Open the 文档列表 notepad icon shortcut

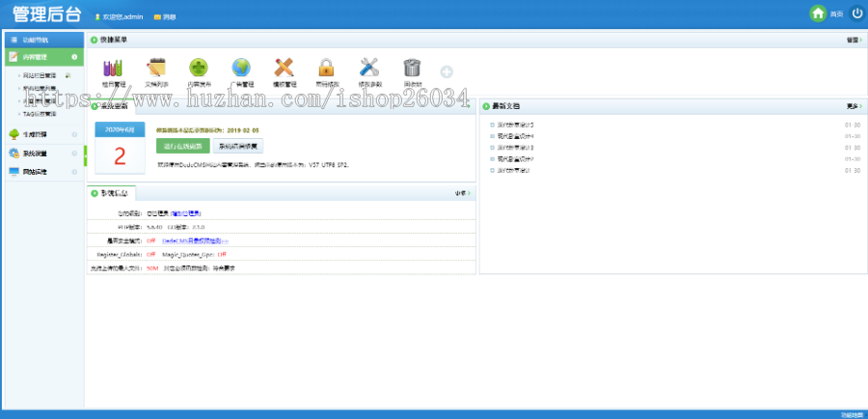pos(156,68)
